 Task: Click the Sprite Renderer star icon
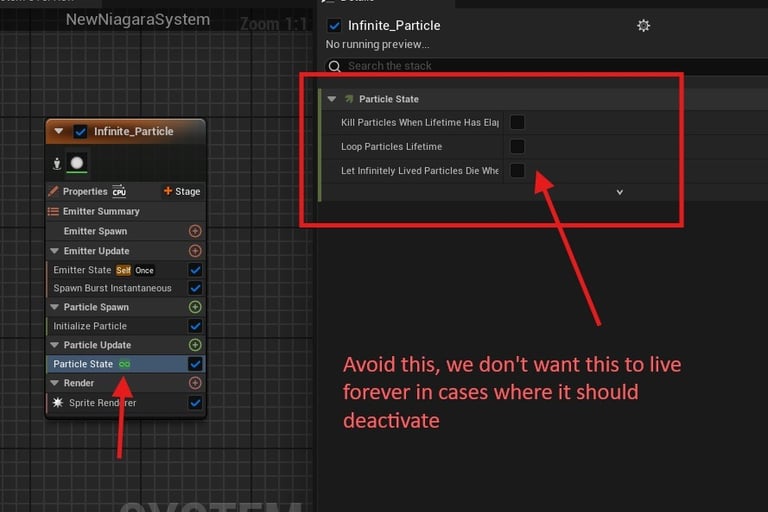(58, 403)
